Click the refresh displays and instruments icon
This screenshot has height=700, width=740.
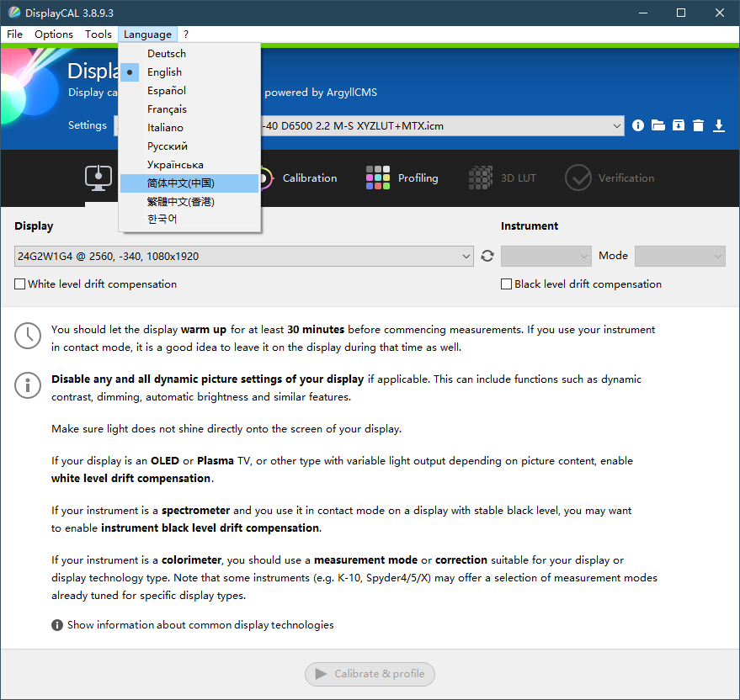tap(487, 256)
